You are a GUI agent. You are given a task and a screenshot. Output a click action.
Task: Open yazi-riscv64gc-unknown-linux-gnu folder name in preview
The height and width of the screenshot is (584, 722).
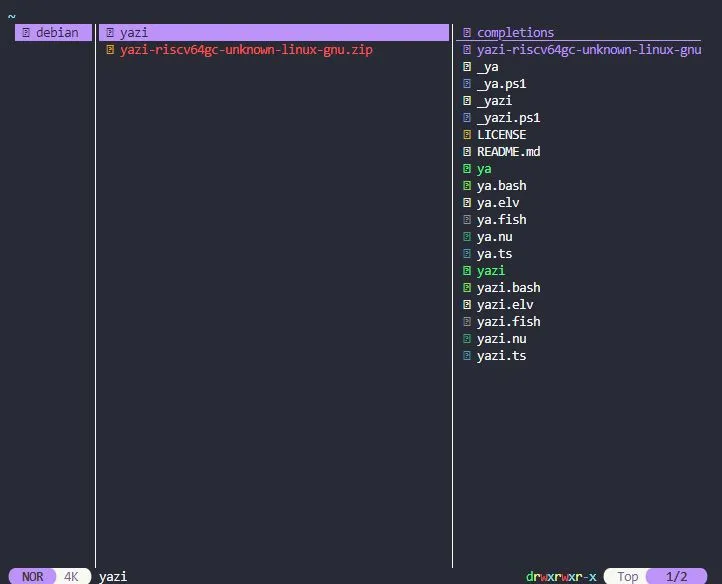coord(589,50)
